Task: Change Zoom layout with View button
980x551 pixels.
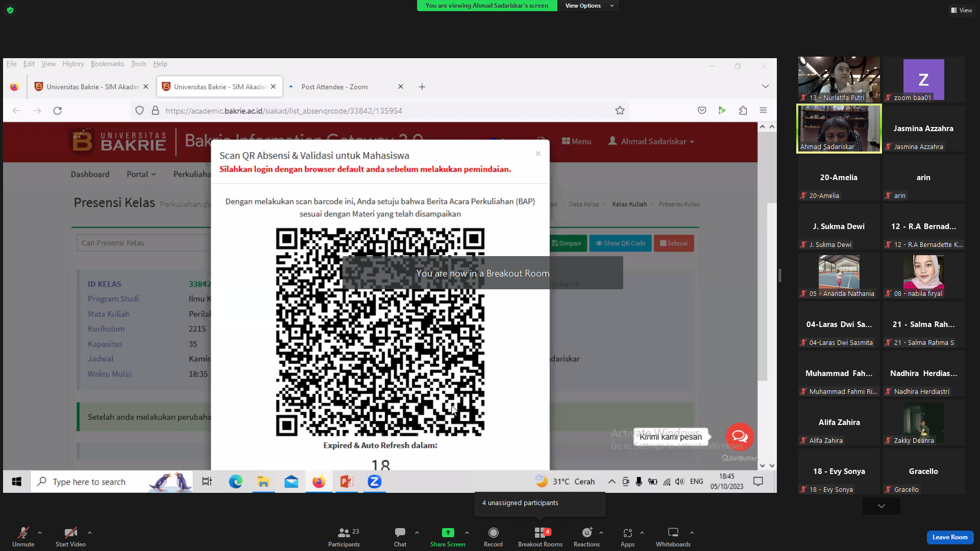Action: tap(961, 10)
